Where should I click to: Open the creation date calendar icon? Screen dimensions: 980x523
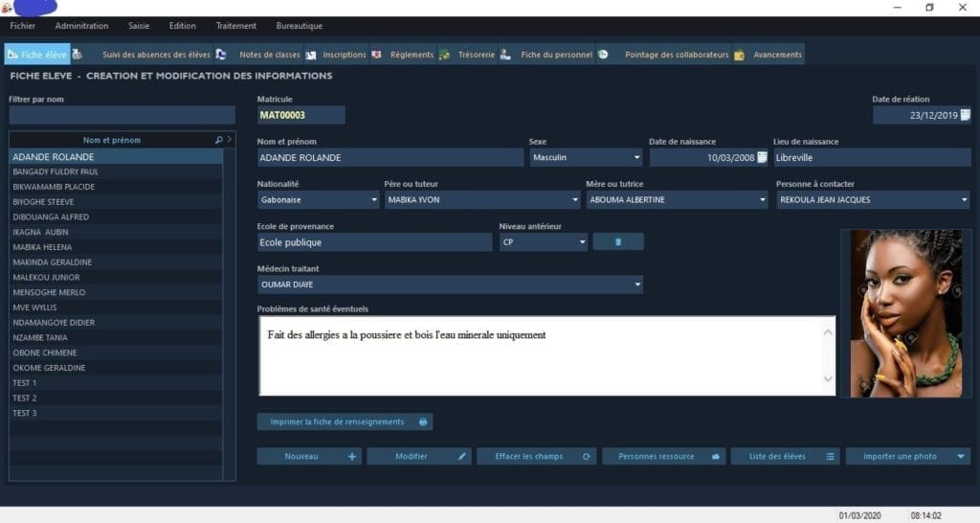[965, 115]
